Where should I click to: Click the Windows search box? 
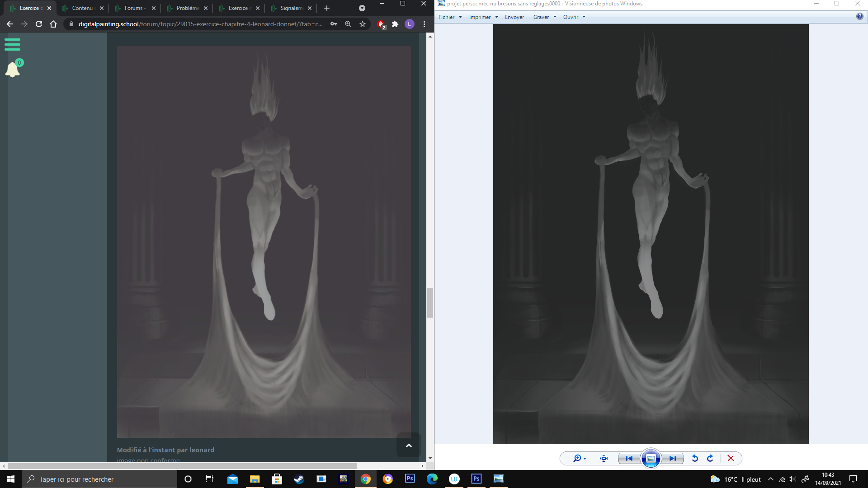click(99, 479)
